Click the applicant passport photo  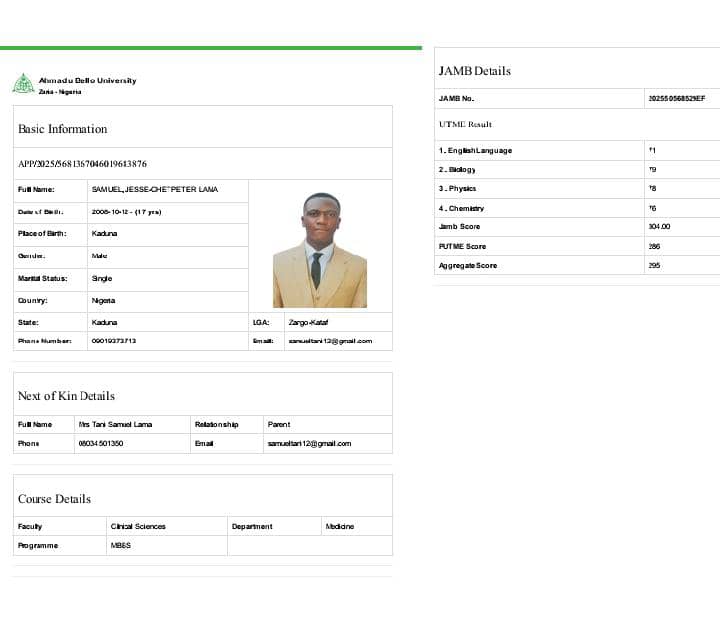pyautogui.click(x=319, y=250)
